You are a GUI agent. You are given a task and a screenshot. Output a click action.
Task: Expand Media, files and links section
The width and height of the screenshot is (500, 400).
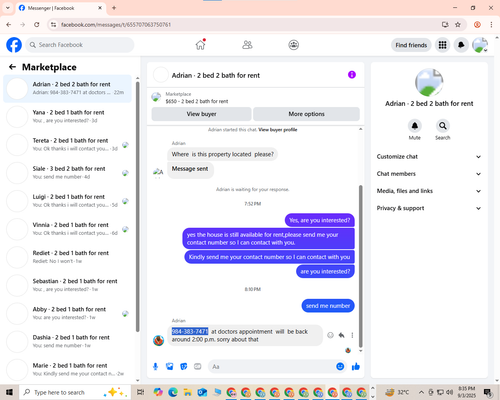429,191
